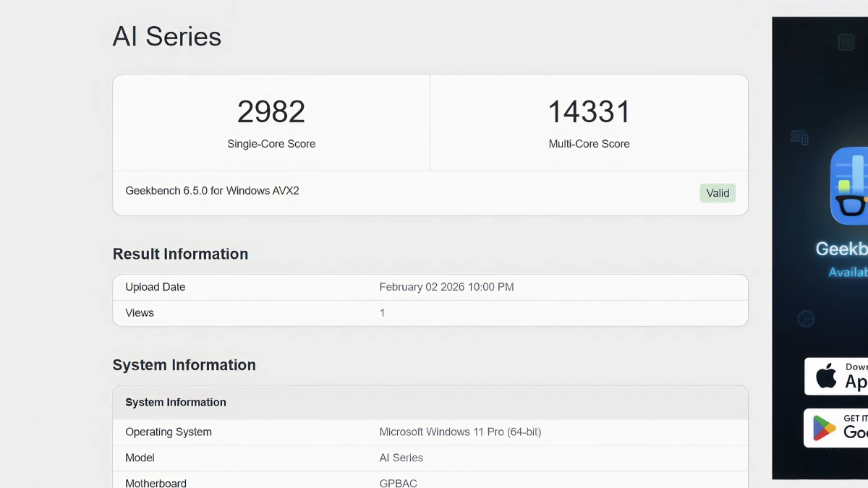Click the System Information table header
The width and height of the screenshot is (868, 488).
(176, 403)
